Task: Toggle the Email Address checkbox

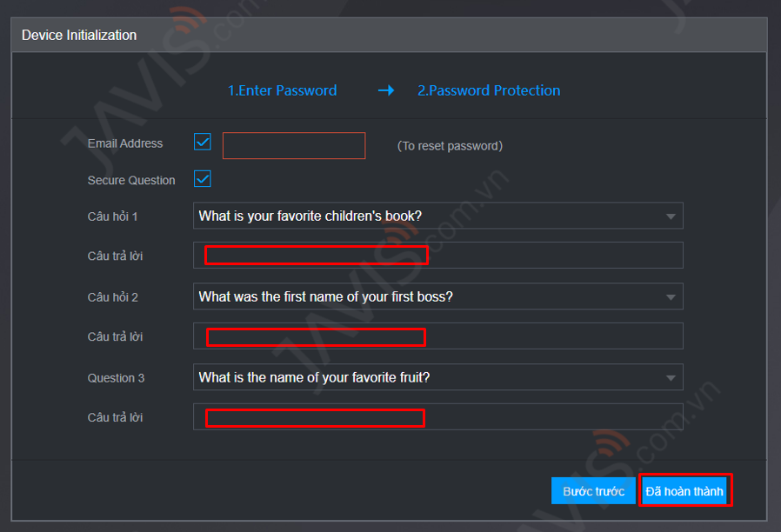Action: pos(203,142)
